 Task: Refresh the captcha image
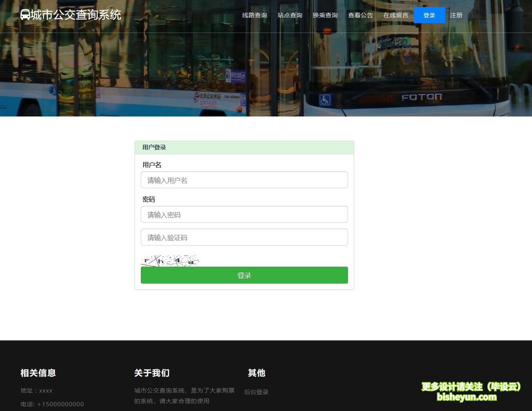[x=170, y=261]
